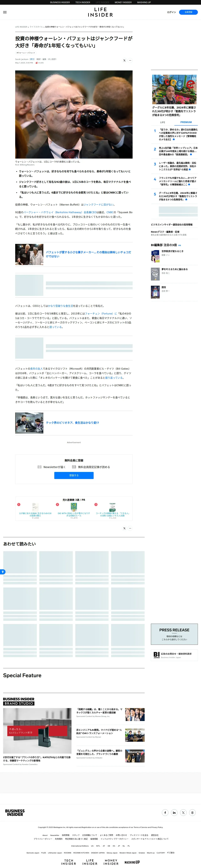The image size is (201, 868).
Task: Click the Tech Insider footer logo
Action: tap(69, 862)
